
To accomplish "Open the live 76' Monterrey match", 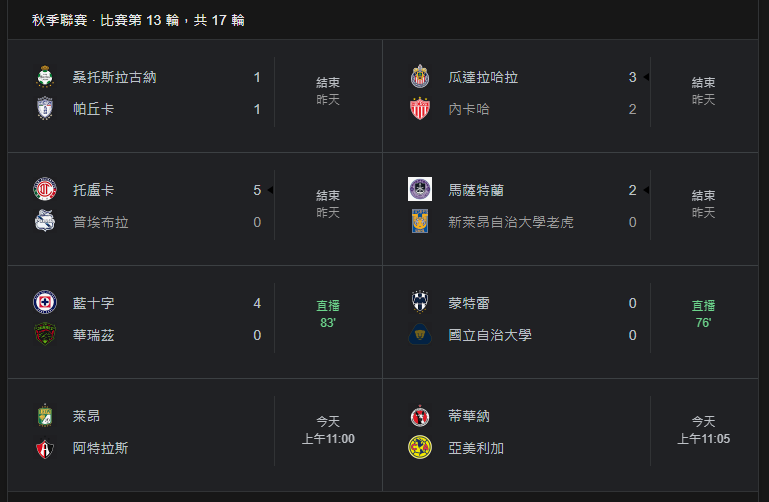I will coord(570,322).
